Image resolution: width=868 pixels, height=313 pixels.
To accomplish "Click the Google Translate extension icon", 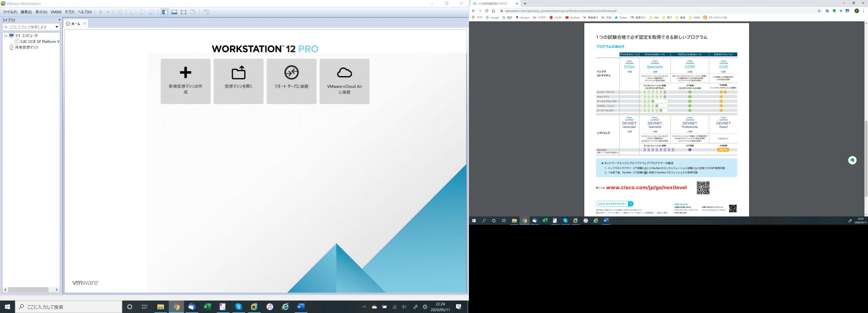I will (x=827, y=11).
